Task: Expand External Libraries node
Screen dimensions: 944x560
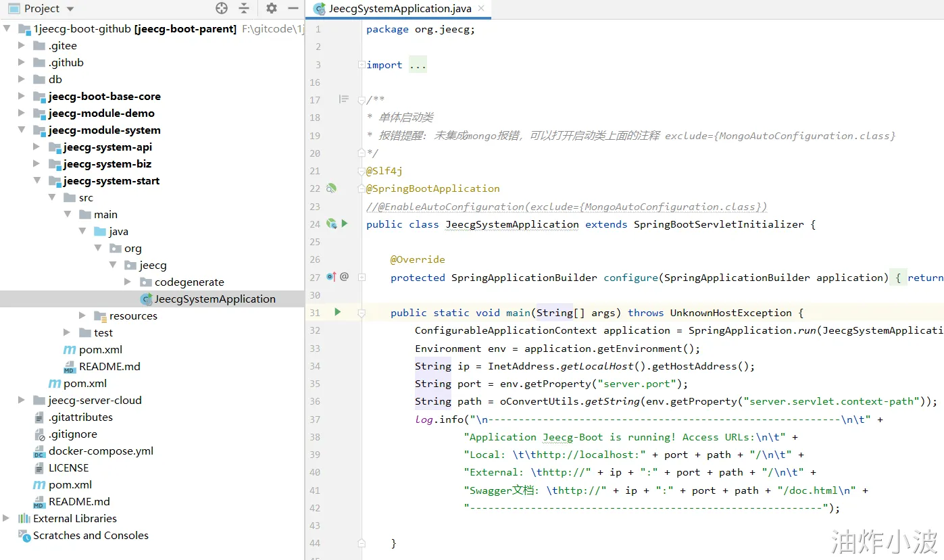Action: coord(7,518)
